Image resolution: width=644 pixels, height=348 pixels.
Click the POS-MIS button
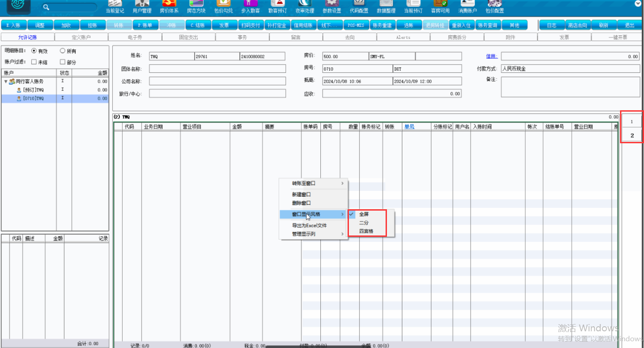[356, 25]
